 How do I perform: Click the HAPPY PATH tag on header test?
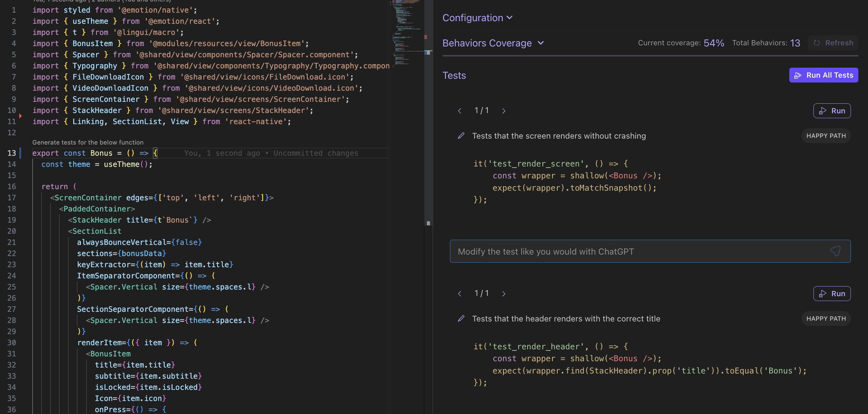point(826,319)
